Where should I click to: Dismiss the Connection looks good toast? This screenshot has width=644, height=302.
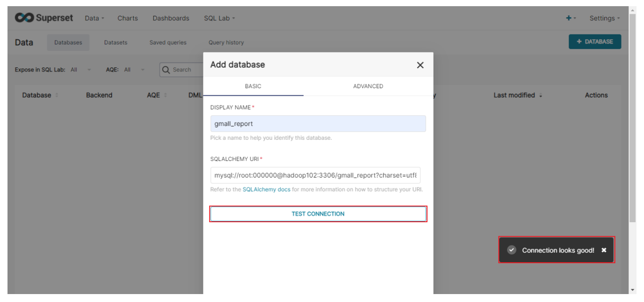pos(604,250)
